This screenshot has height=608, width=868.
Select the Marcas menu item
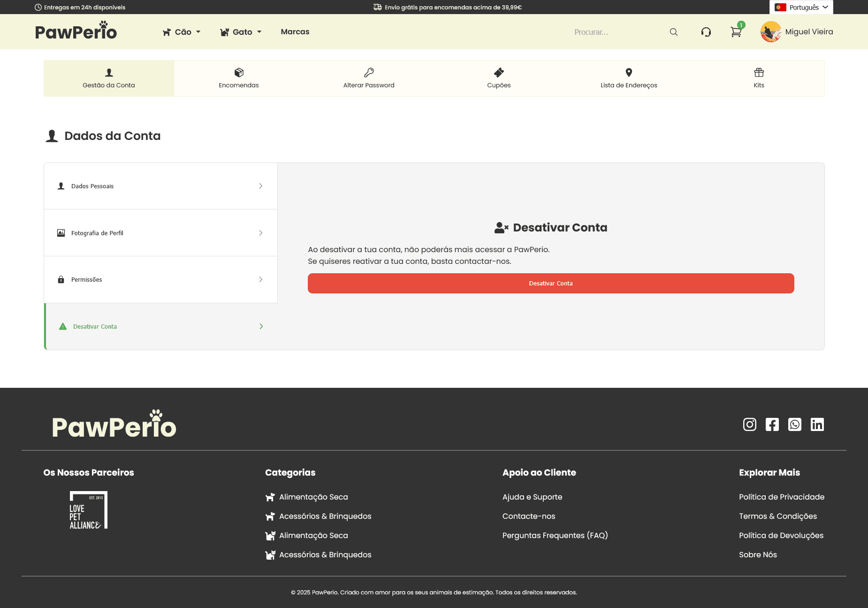point(295,31)
